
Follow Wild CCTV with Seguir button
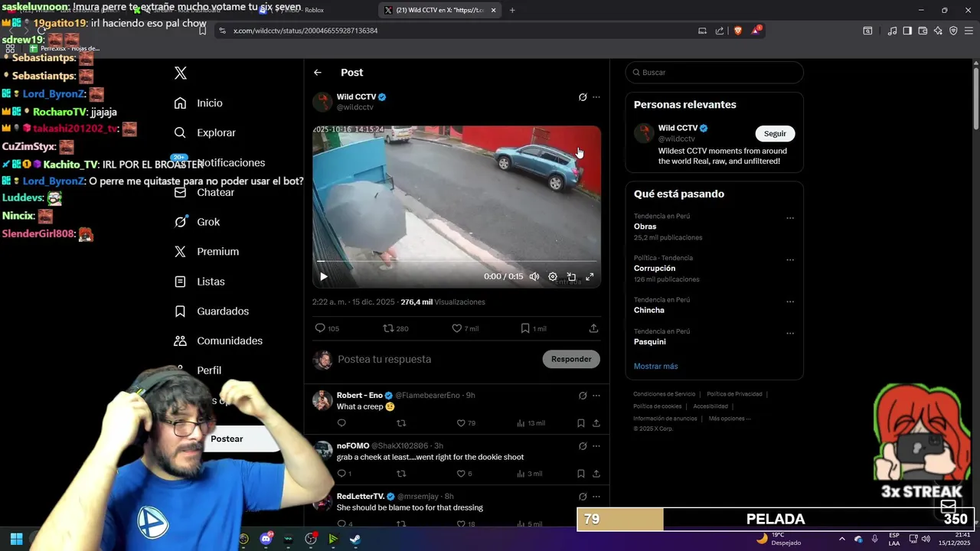(x=775, y=134)
